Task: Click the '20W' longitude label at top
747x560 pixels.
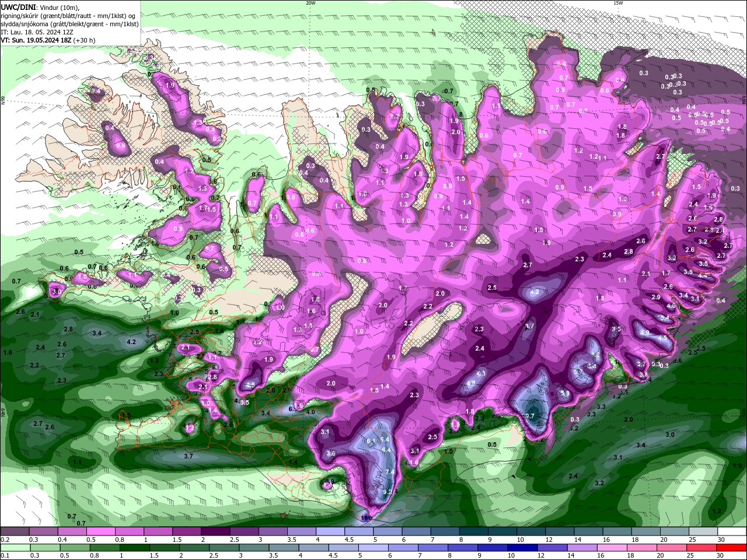Action: 310,3
